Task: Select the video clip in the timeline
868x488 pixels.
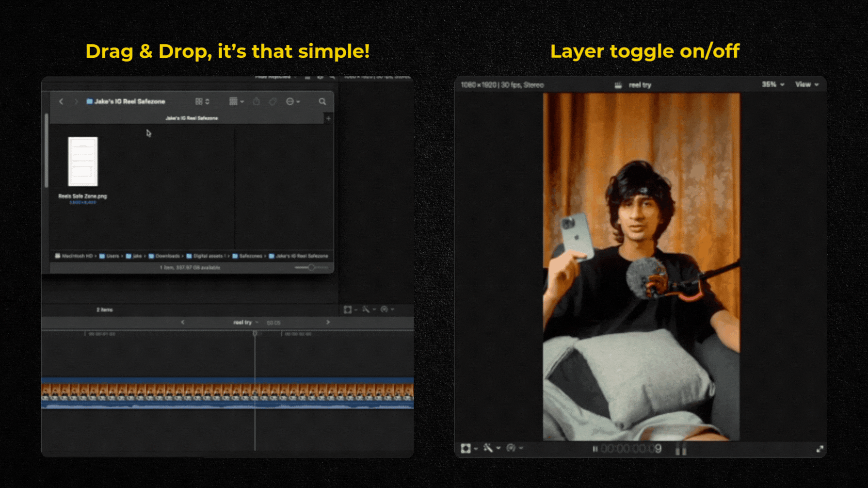Action: click(x=227, y=393)
